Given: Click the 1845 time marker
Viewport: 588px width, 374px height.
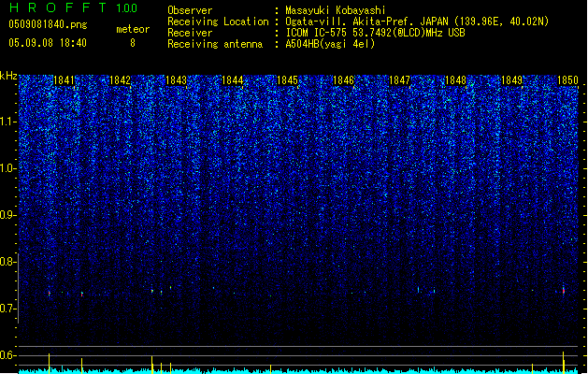Looking at the screenshot, I should 287,80.
